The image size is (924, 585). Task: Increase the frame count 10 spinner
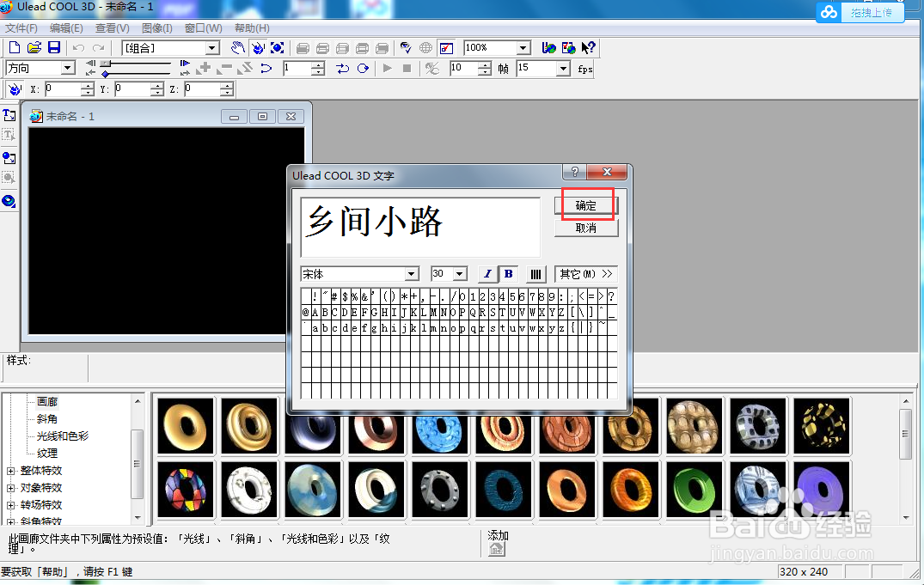coord(485,64)
